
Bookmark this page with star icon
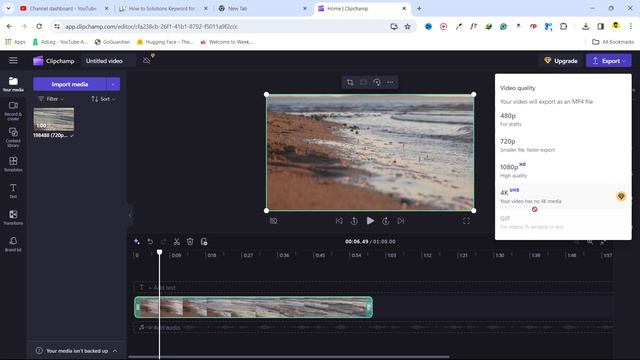pyautogui.click(x=407, y=26)
